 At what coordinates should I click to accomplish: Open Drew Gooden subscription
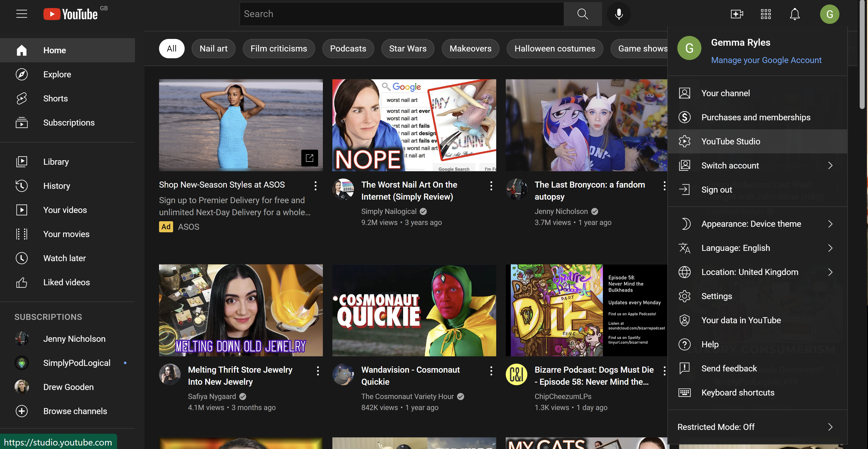point(67,387)
